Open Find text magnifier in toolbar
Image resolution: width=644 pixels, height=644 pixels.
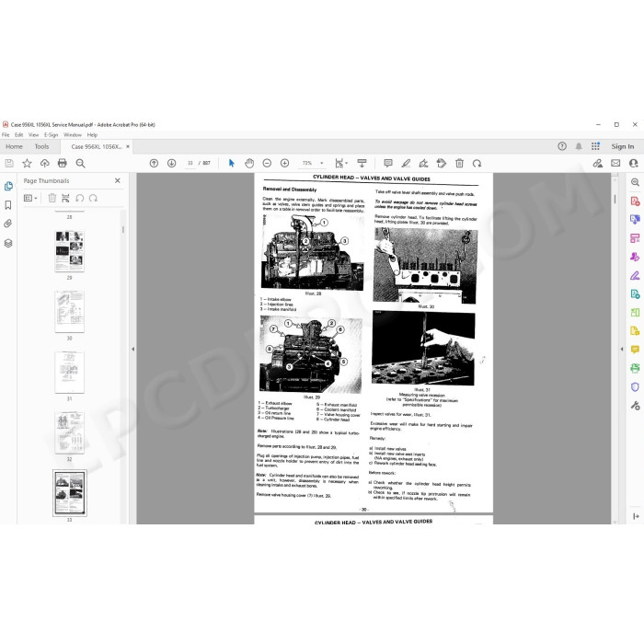[x=81, y=164]
